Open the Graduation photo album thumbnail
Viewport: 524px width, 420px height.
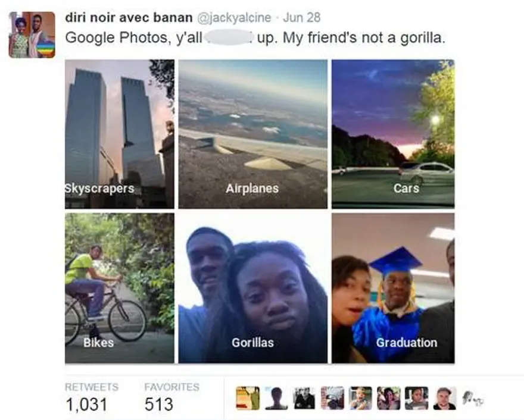pyautogui.click(x=393, y=288)
